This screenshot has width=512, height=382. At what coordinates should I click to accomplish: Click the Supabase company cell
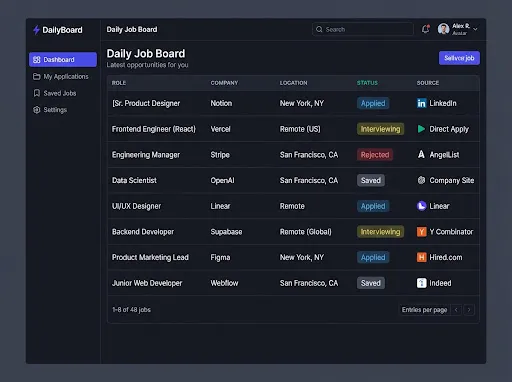pyautogui.click(x=226, y=232)
